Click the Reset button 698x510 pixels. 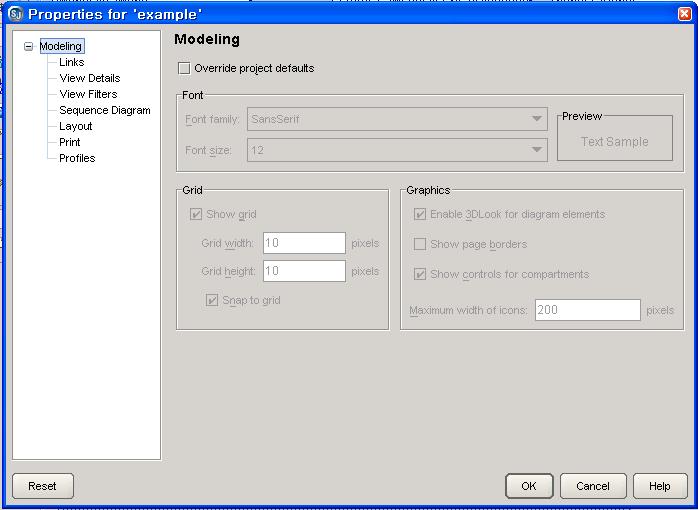42,486
